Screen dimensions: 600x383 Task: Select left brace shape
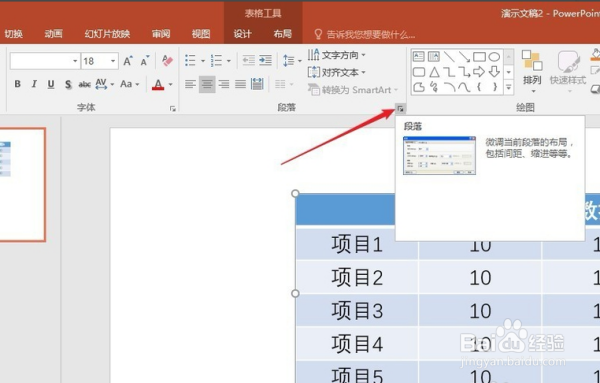click(x=479, y=87)
